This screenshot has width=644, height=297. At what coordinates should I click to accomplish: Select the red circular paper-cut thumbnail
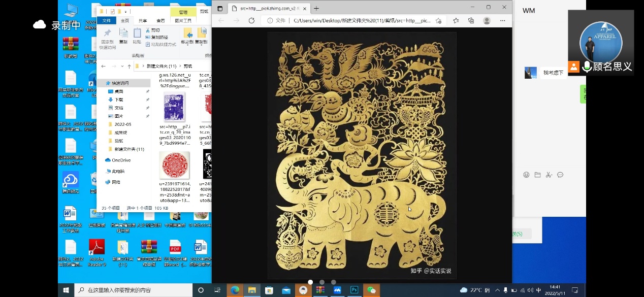174,165
